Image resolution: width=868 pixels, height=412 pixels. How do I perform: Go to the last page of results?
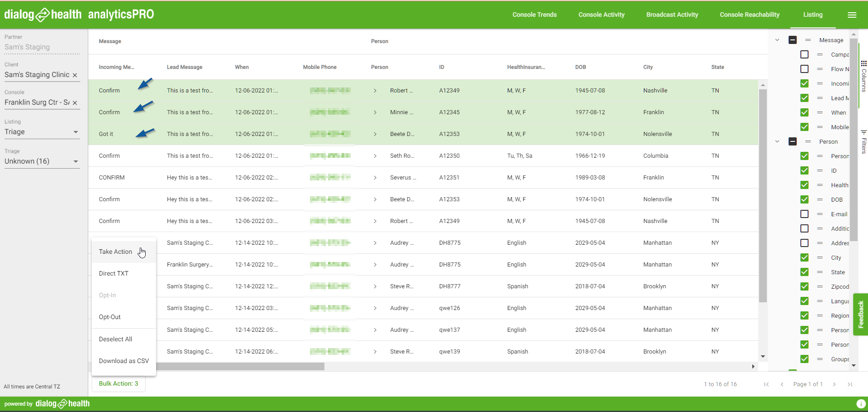849,384
